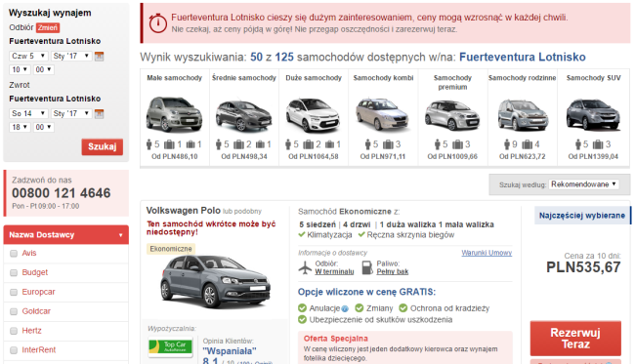Screen dimensions: 635x364
Task: Click the airplane pickup icon
Action: [x=305, y=267]
